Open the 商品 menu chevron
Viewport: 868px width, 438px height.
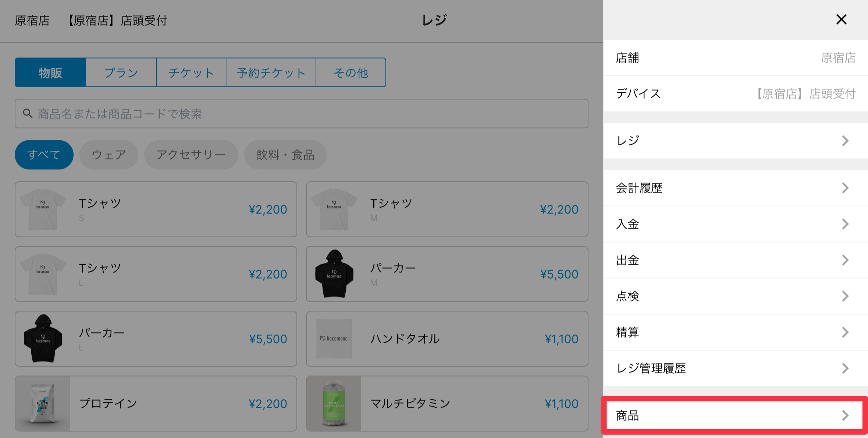(x=845, y=416)
